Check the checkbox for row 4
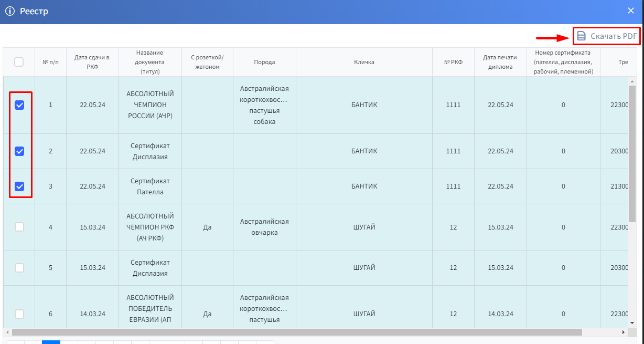 (19, 227)
